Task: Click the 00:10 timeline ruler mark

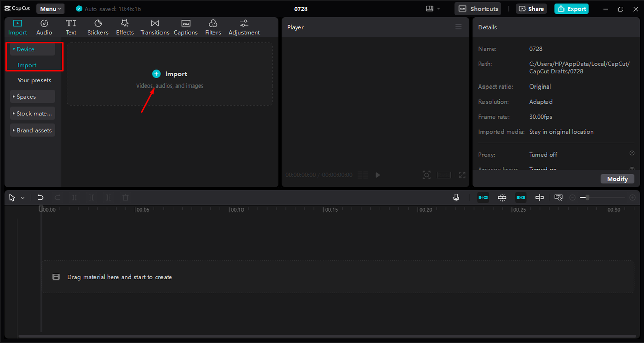Action: (x=236, y=210)
